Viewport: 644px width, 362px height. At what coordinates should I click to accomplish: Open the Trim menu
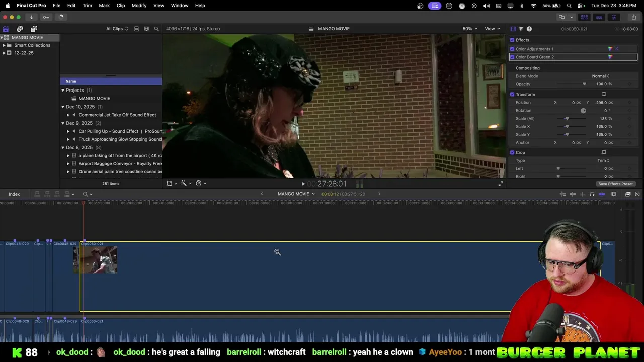[87, 6]
